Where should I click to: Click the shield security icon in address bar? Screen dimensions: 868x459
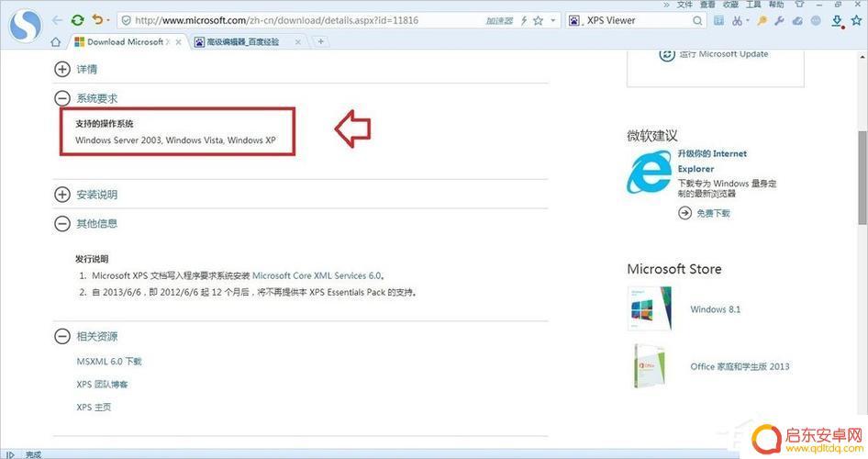127,20
